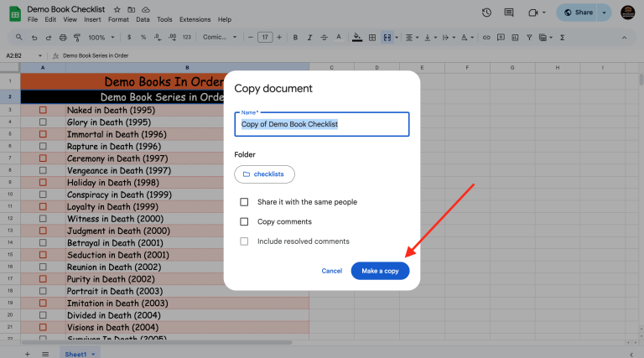Open the Format menu

(x=118, y=19)
